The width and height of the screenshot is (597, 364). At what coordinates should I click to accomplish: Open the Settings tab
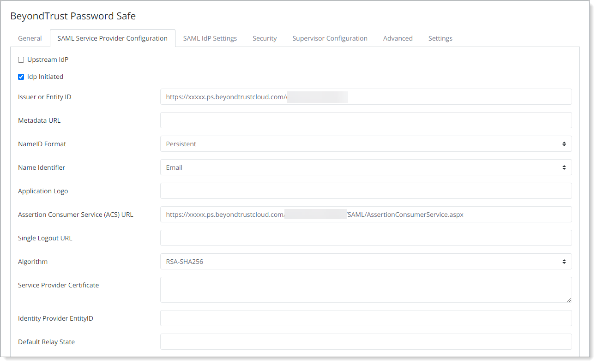click(440, 38)
